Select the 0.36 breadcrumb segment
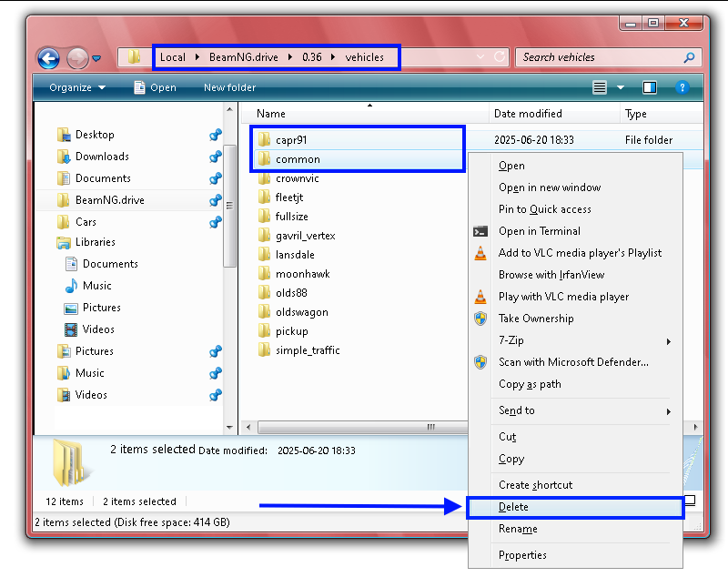Image resolution: width=728 pixels, height=577 pixels. [x=312, y=57]
